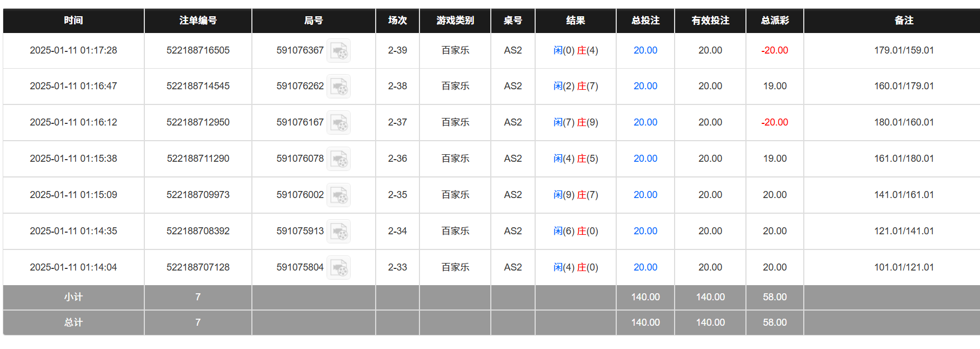View replay icon for round 591076002
This screenshot has height=349, width=980.
[339, 195]
